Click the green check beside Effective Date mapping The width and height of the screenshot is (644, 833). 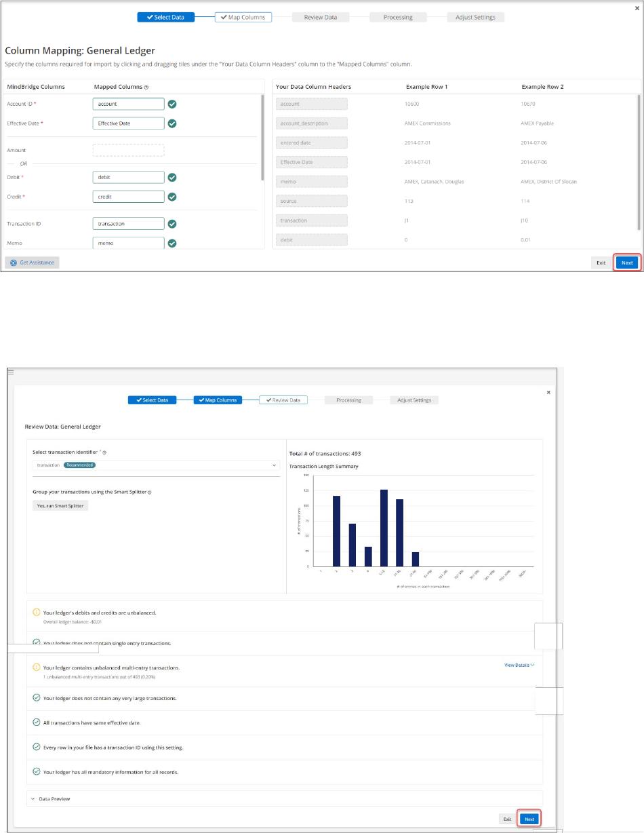click(x=172, y=123)
